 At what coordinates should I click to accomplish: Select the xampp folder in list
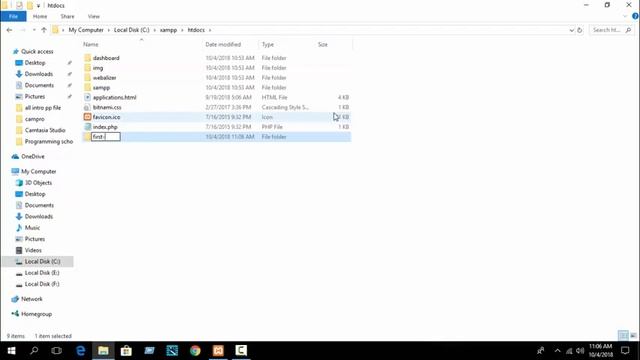pos(101,87)
